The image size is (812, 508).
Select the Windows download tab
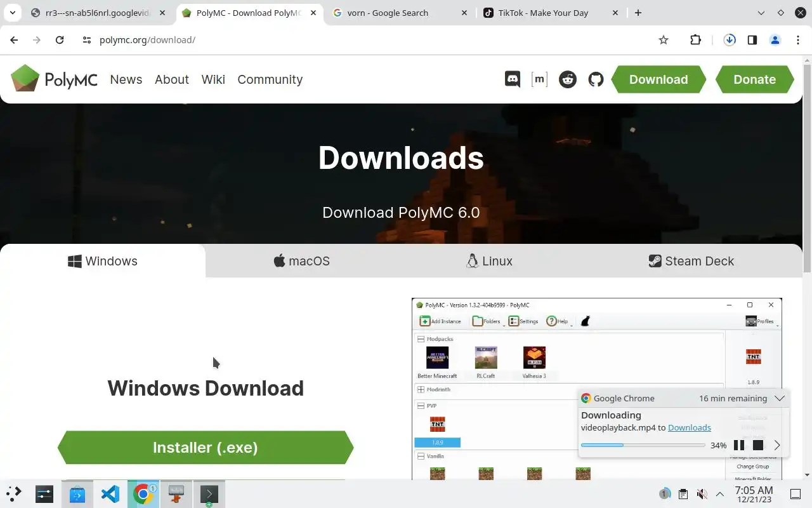pyautogui.click(x=103, y=261)
